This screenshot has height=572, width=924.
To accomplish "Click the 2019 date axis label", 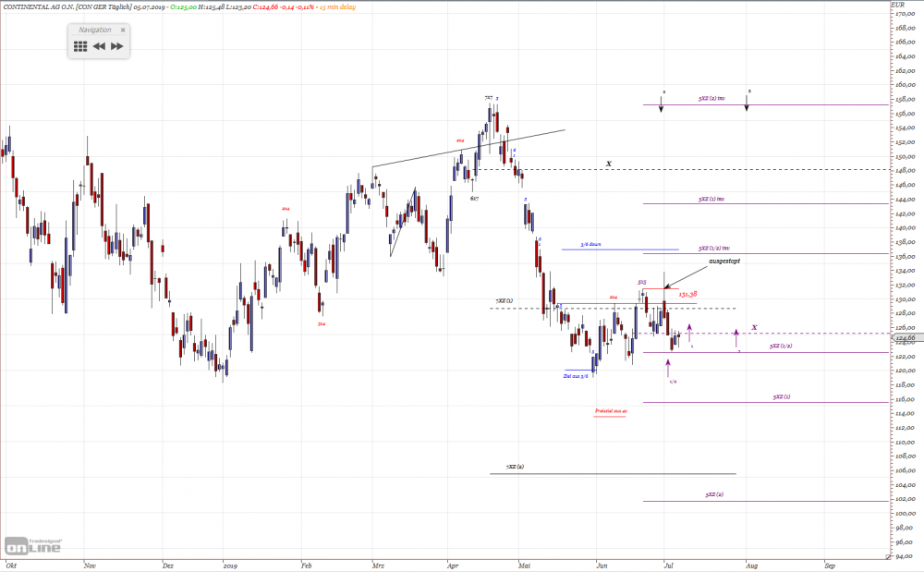I will (x=230, y=566).
